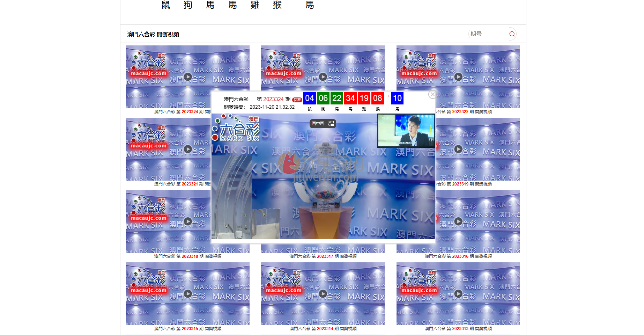The width and height of the screenshot is (644, 335).
Task: Play the 2023313 draw video
Action: (x=458, y=294)
